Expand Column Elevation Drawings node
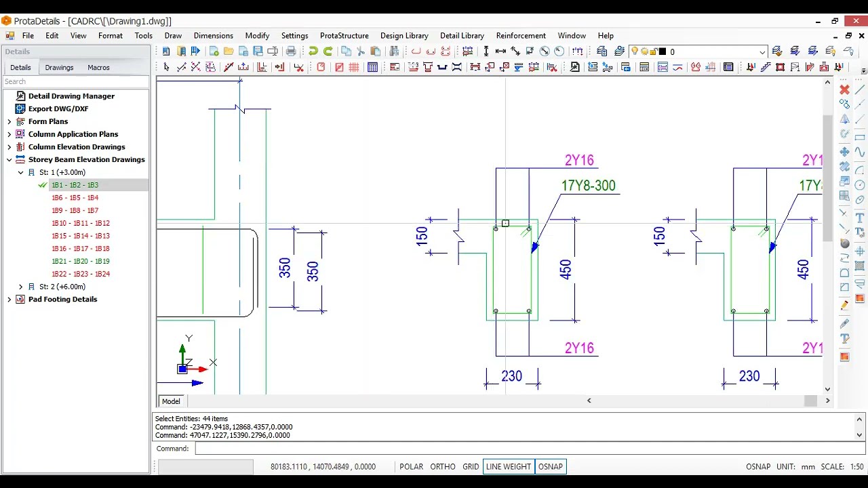868x488 pixels. (x=9, y=147)
